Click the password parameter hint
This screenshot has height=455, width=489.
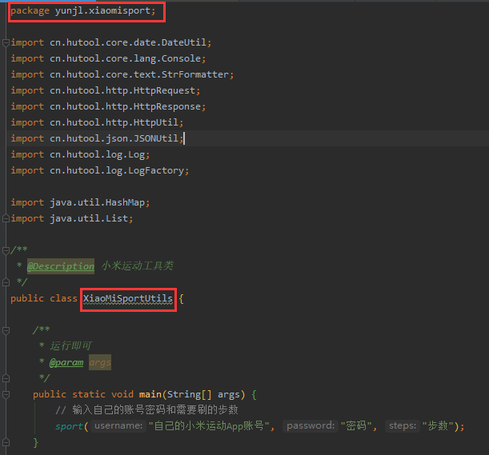[310, 426]
